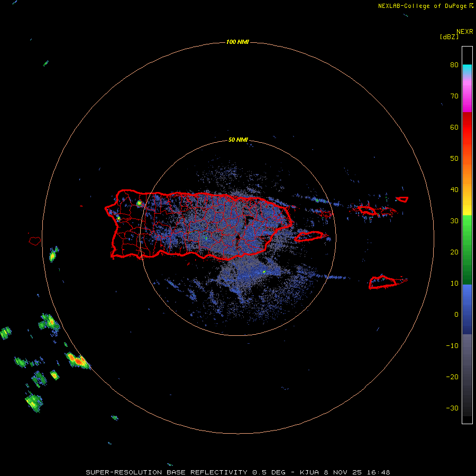
Task: Click the 50 NMI range ring label
Action: click(x=238, y=140)
